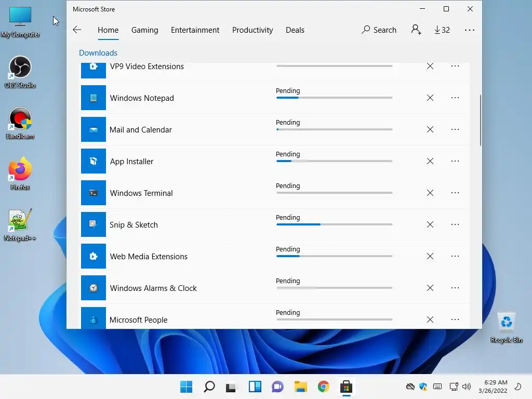Viewport: 532px width, 399px height.
Task: Click the Search button in Store
Action: point(379,30)
